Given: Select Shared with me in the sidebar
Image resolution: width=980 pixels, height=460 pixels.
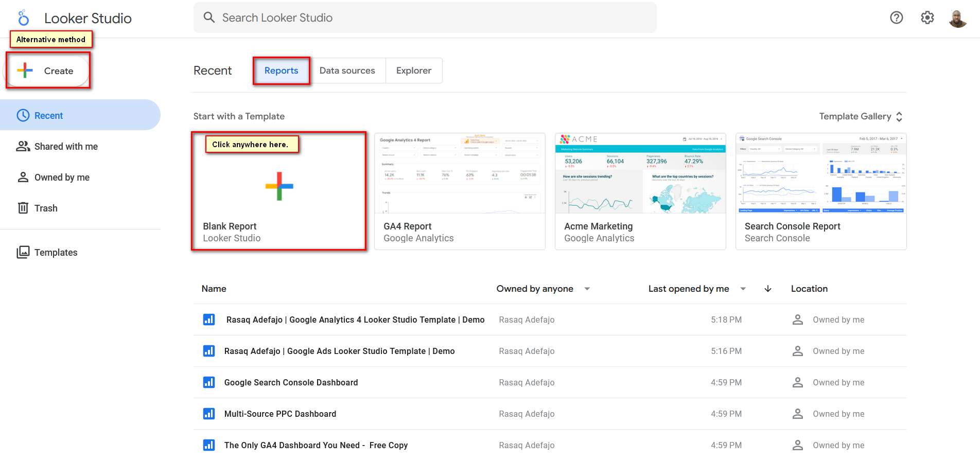Looking at the screenshot, I should 80,146.
